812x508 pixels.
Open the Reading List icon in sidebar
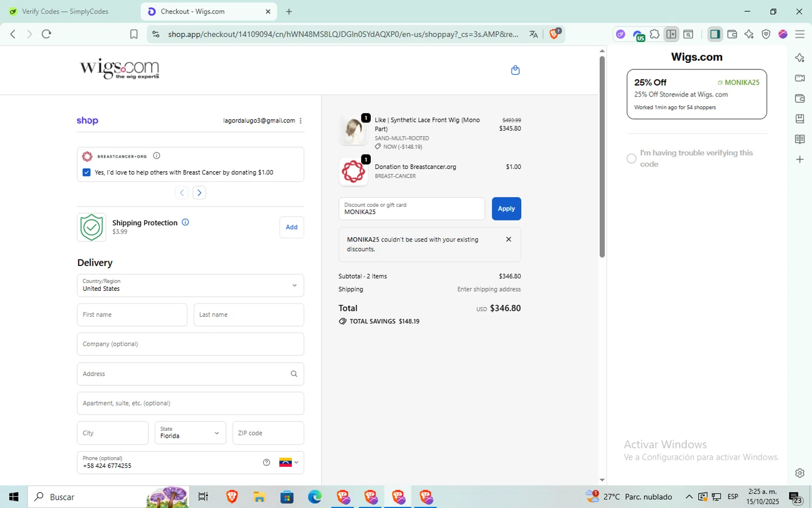click(800, 139)
